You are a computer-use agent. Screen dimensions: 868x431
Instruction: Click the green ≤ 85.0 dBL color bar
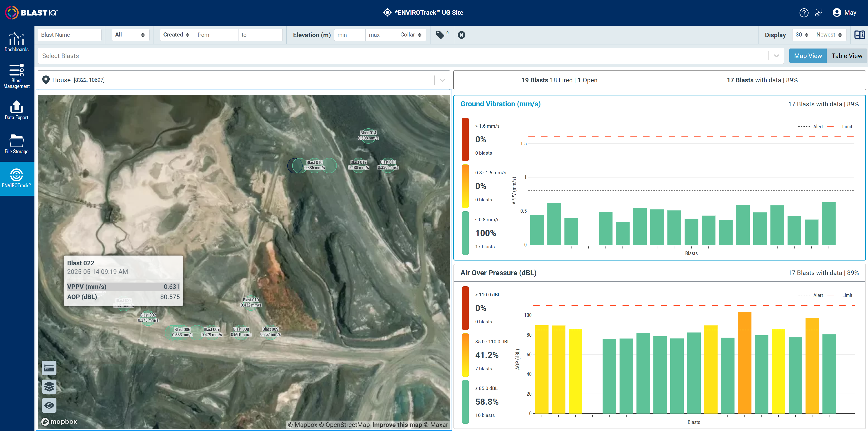[465, 402]
